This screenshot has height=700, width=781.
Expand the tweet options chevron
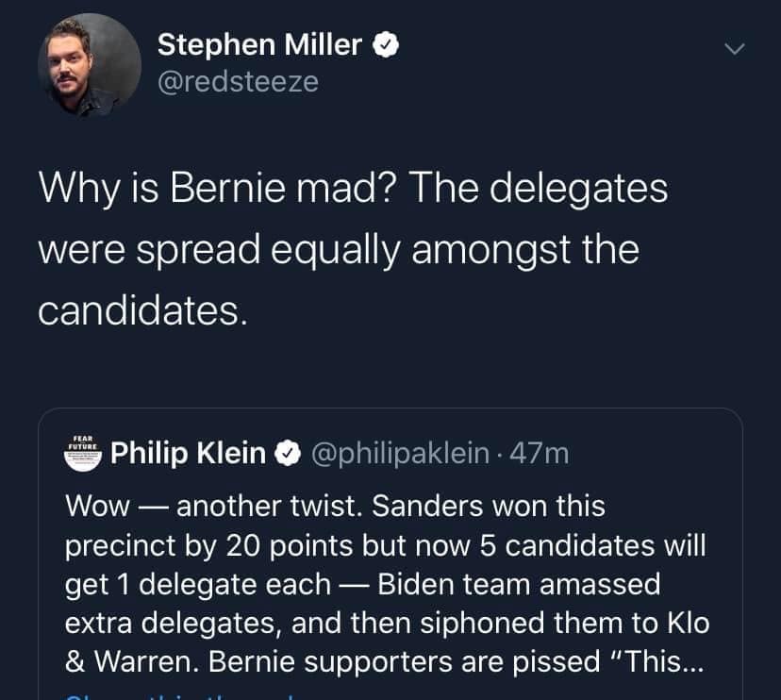[734, 48]
